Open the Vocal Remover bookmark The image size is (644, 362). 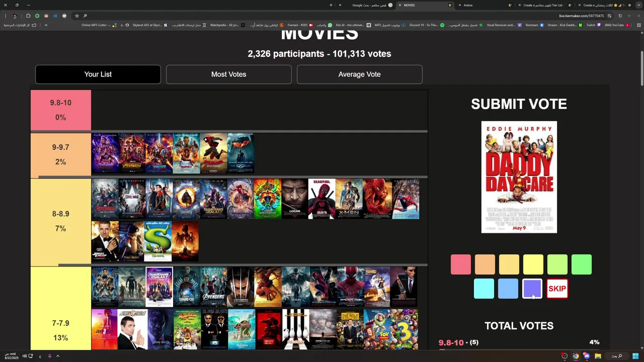504,25
